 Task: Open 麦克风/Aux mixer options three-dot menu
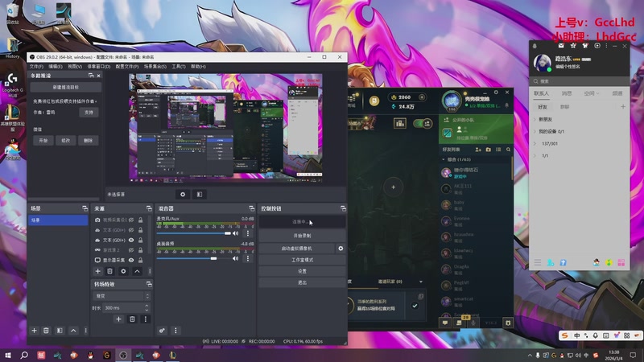pyautogui.click(x=248, y=233)
